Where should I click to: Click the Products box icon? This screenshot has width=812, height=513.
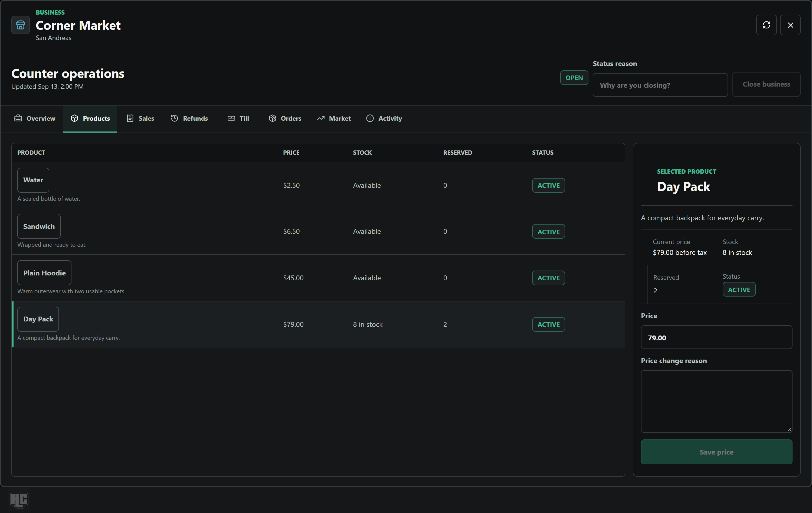click(x=74, y=118)
